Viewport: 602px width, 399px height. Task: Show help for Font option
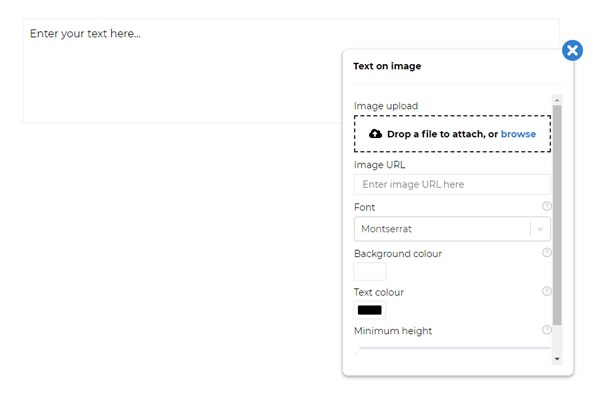(x=546, y=206)
